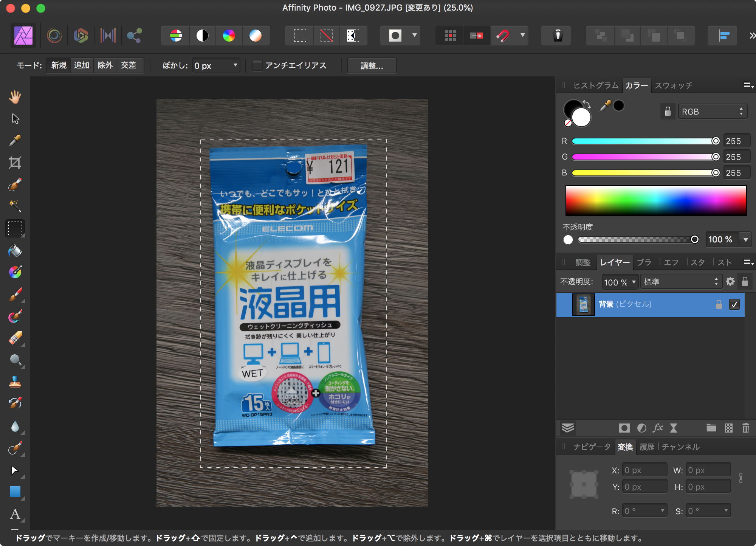
Task: Select the Move tool arrow
Action: [x=15, y=119]
